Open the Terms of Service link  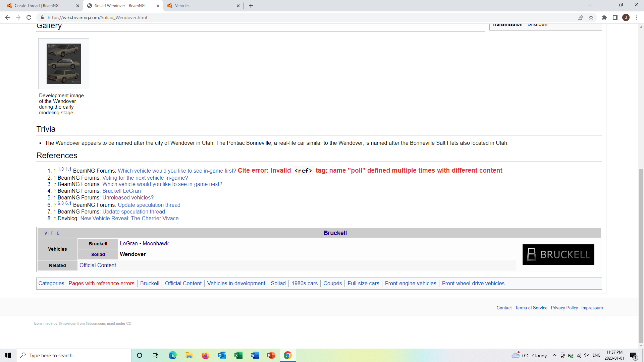531,308
